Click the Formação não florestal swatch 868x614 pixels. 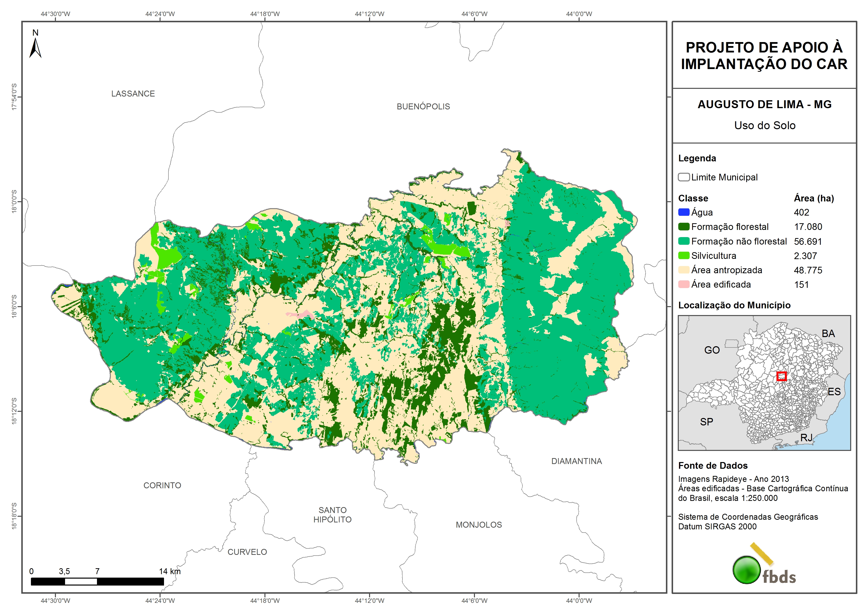pos(683,241)
